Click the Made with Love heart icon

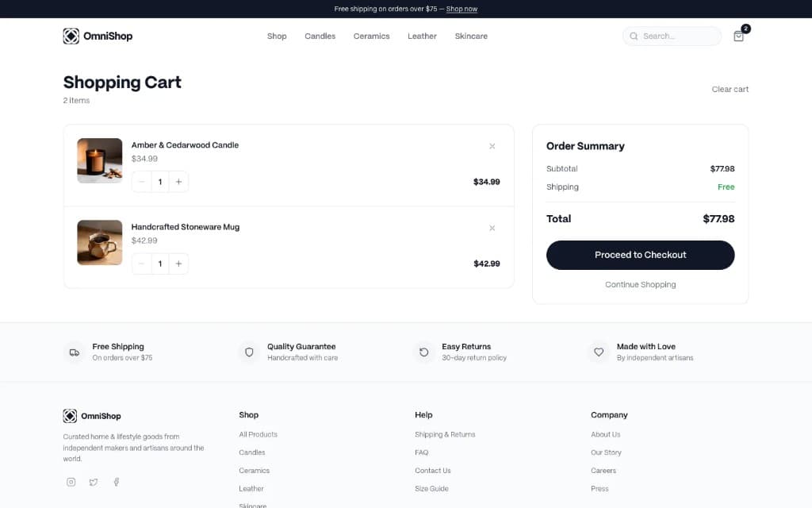(x=599, y=352)
